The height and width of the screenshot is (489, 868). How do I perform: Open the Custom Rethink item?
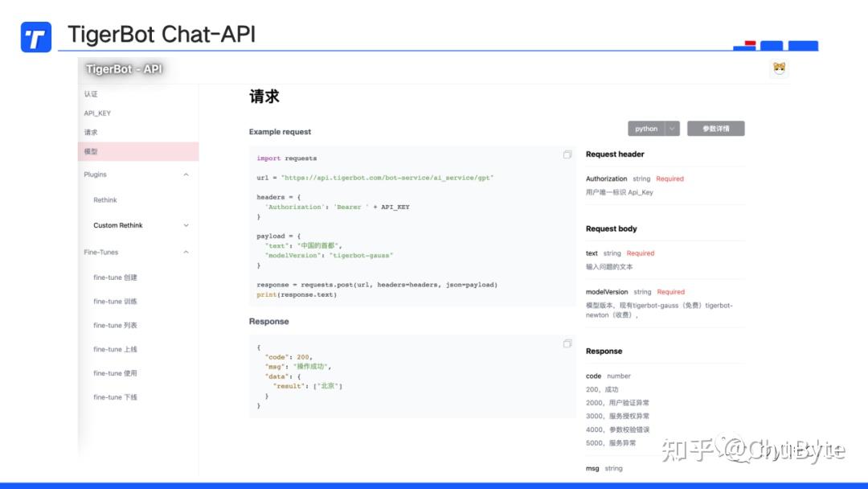118,225
